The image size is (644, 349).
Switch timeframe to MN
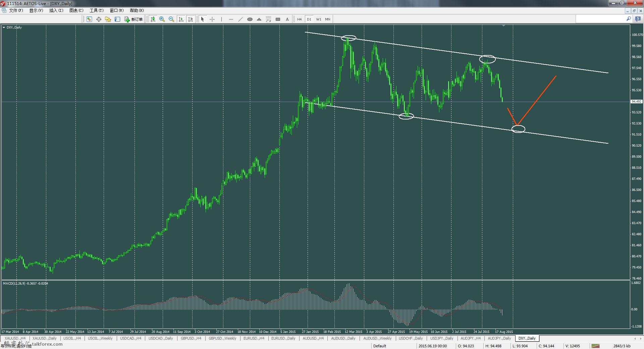click(328, 19)
